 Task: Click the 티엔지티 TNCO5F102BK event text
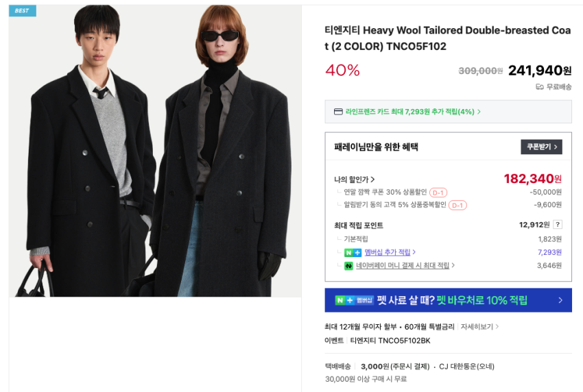[390, 341]
